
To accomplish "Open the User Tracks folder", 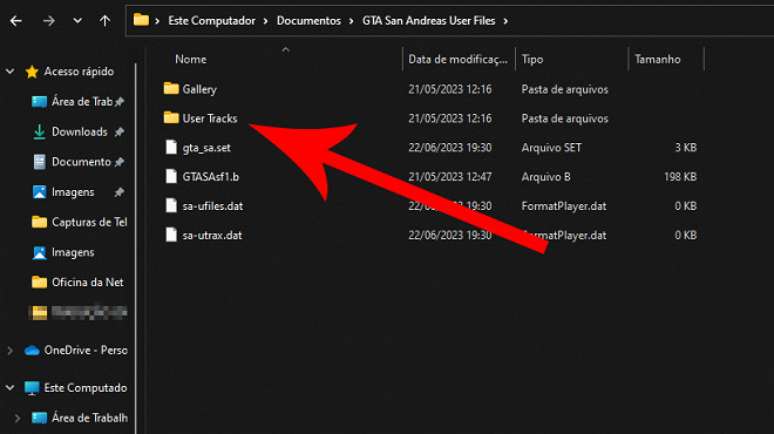I will (x=209, y=118).
